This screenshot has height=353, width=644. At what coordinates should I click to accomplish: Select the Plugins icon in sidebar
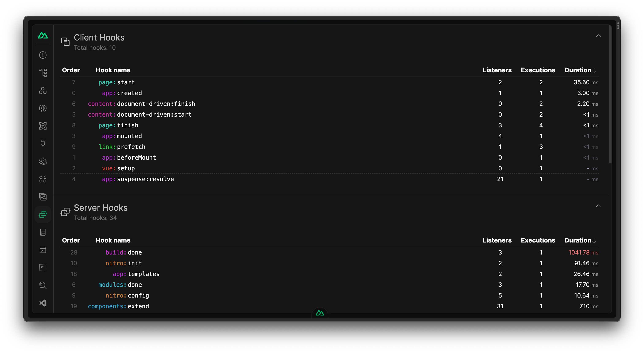tap(43, 144)
